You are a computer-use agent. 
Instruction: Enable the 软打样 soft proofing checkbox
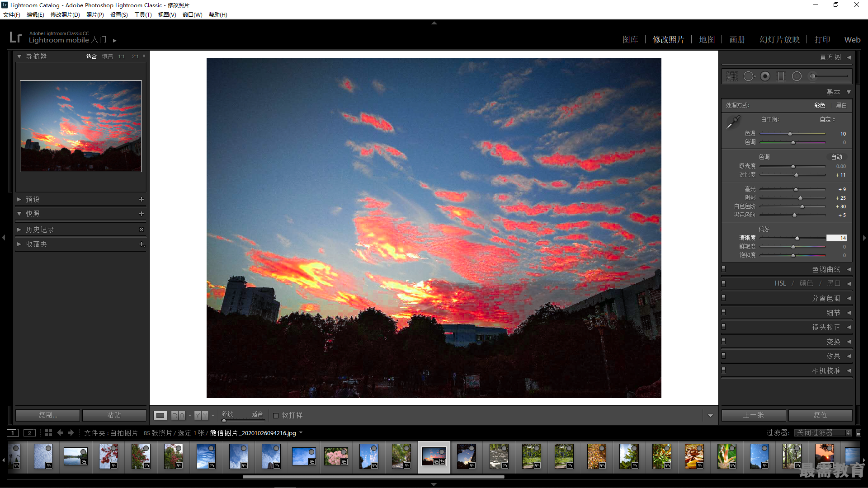(x=276, y=416)
